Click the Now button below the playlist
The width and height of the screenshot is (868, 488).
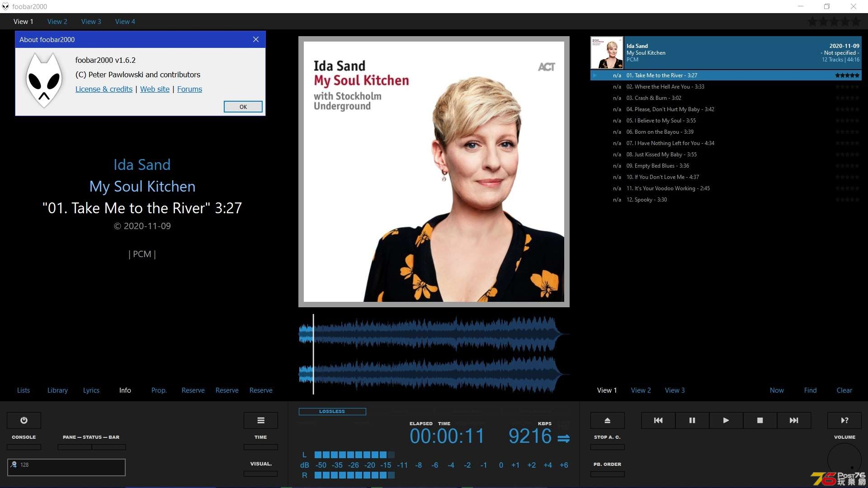tap(777, 390)
